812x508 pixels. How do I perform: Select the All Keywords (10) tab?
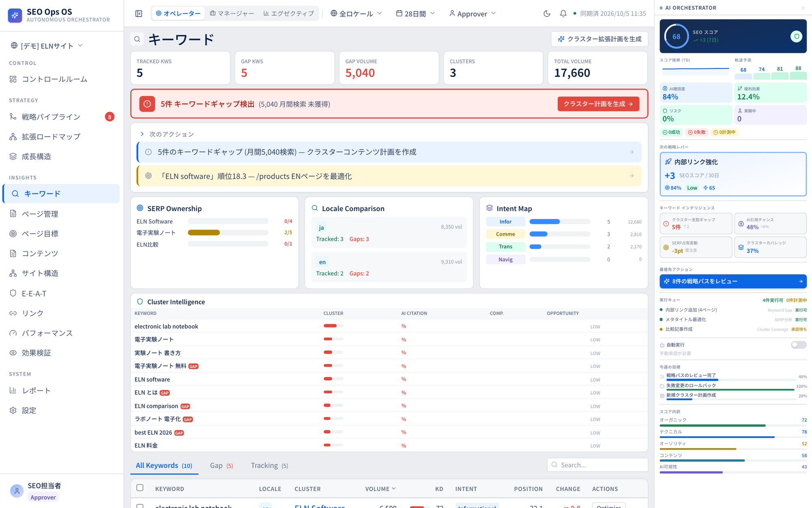coord(164,465)
